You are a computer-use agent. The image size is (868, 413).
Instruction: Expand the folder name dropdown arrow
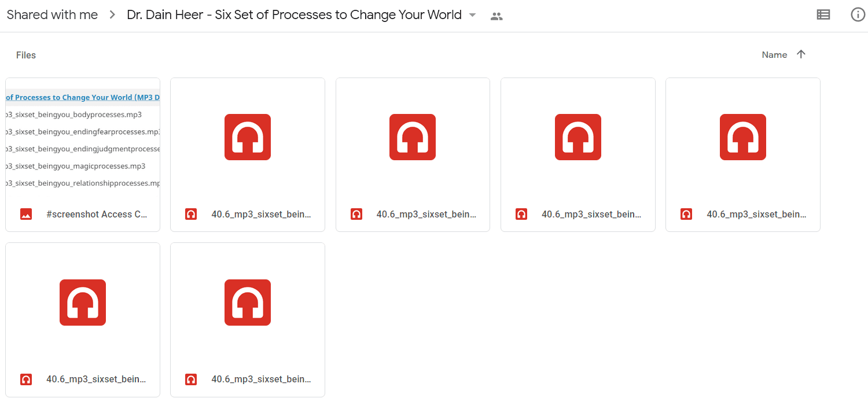tap(472, 15)
